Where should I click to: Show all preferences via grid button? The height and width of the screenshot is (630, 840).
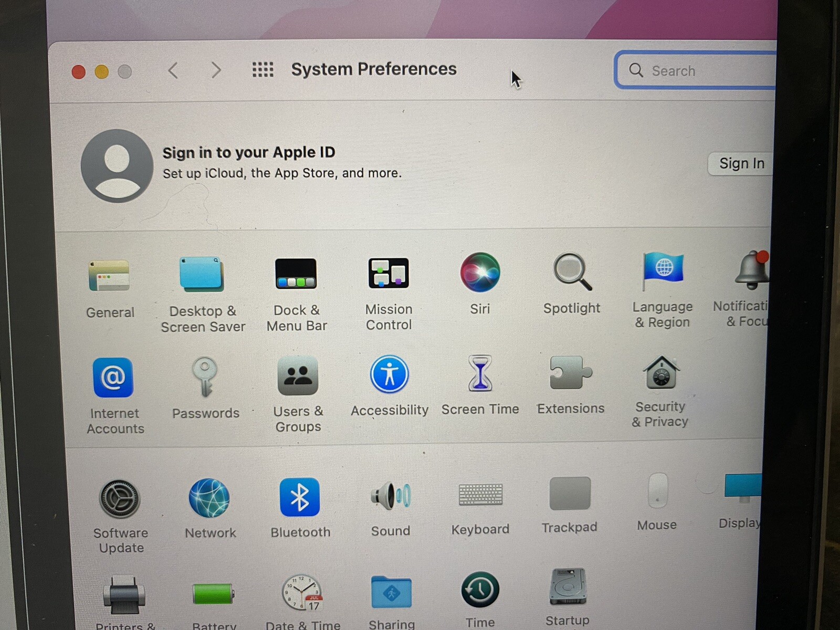262,69
